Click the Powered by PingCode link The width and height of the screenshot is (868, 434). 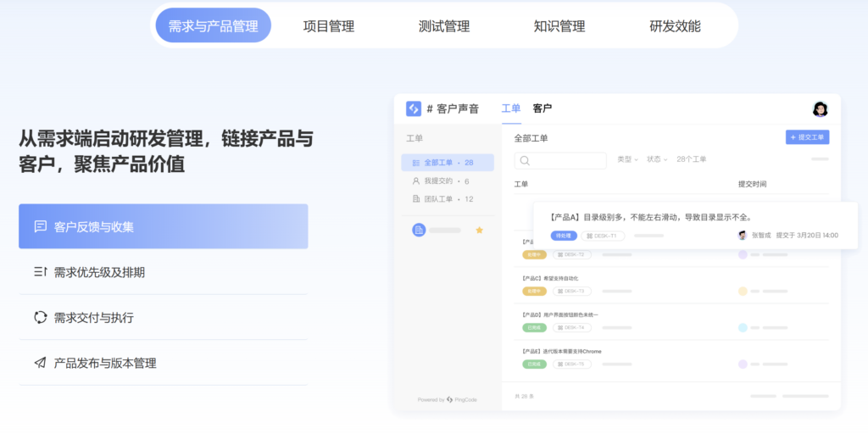pos(448,400)
